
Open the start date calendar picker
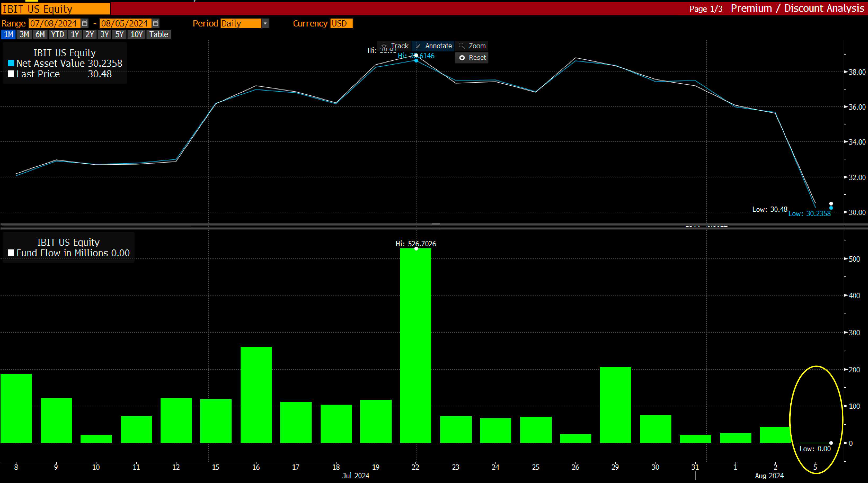coord(85,23)
